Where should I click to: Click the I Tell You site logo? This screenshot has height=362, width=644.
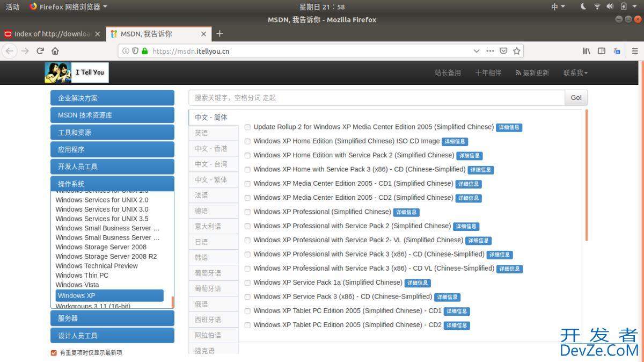77,73
